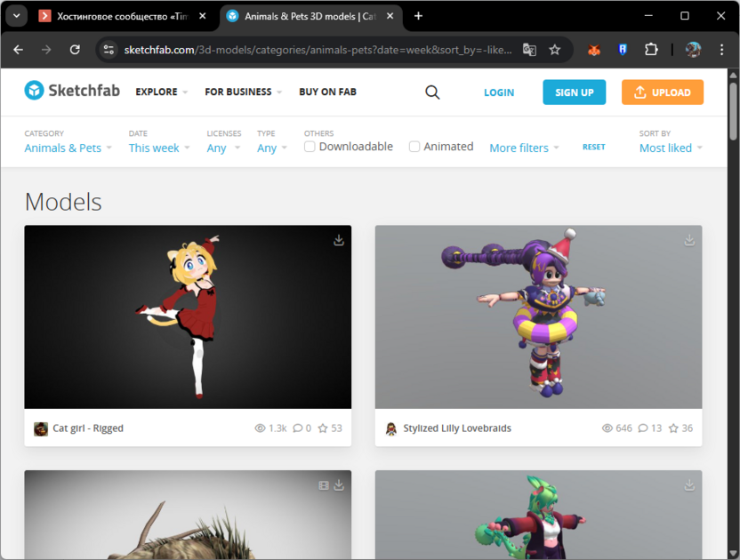Open Licenses Any dropdown
The image size is (740, 560).
tap(223, 148)
